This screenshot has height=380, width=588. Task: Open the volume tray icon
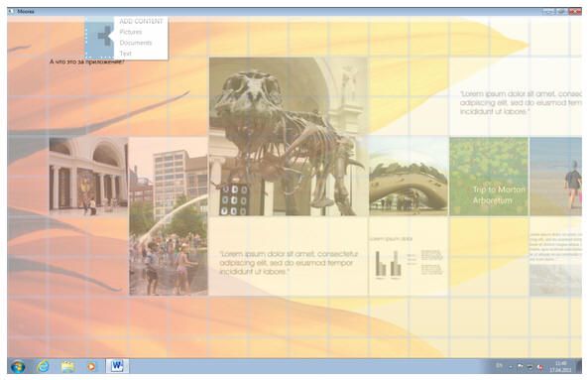click(x=539, y=367)
